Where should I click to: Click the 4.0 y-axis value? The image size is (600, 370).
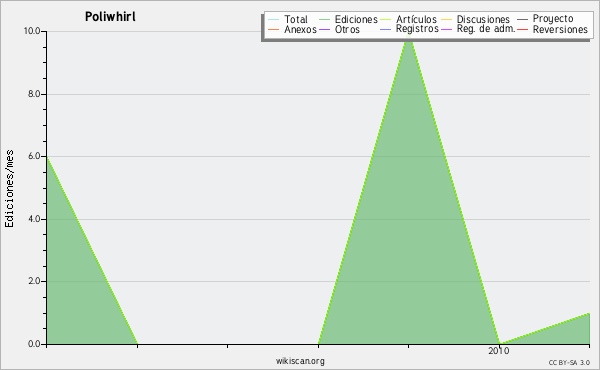click(x=34, y=219)
